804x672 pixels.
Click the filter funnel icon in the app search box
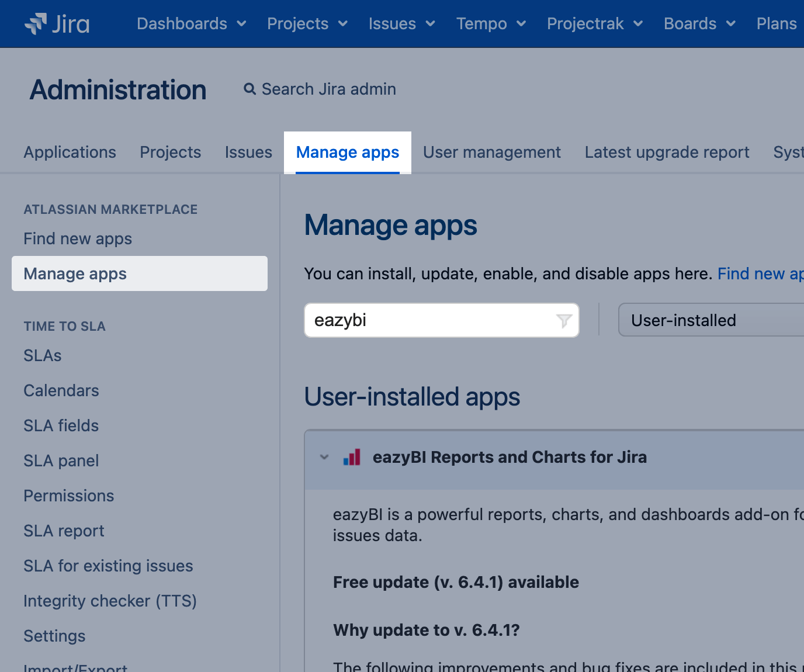tap(564, 320)
